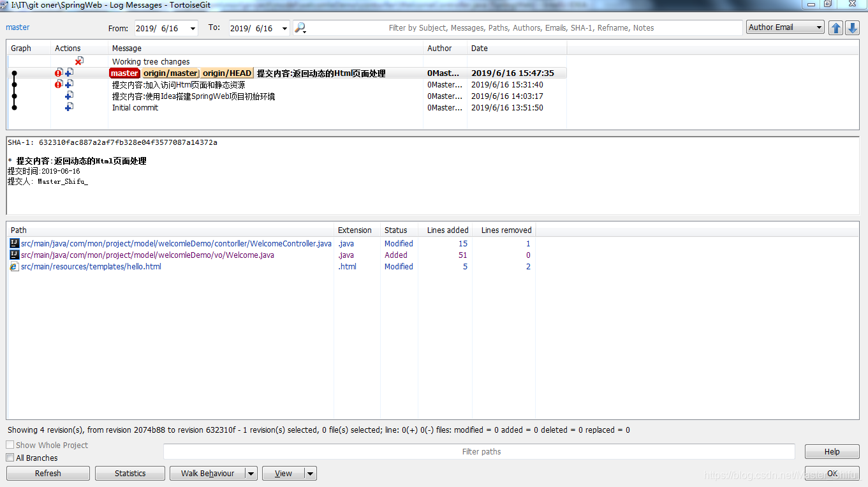Click the search magnifier filter icon
Screen dimensions: 868x487
pos(300,28)
